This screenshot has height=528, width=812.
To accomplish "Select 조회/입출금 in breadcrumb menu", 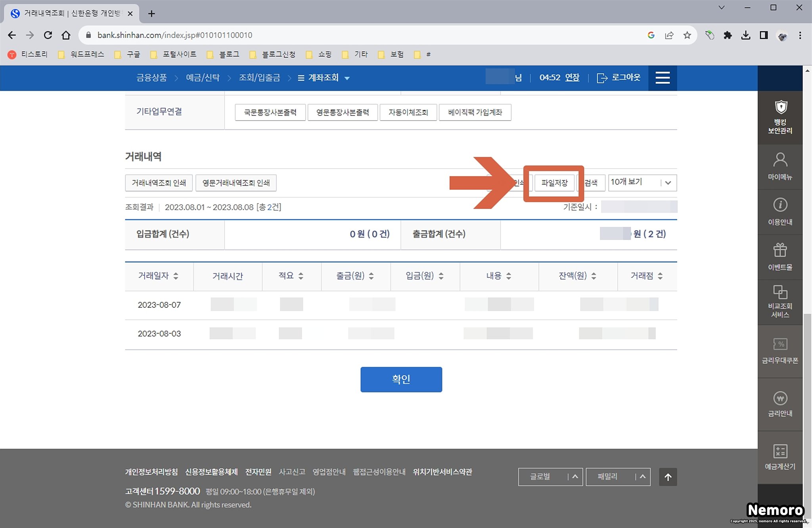I will (x=259, y=78).
